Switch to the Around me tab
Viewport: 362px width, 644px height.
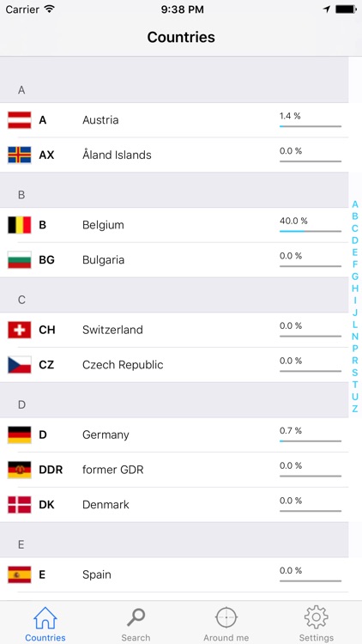(x=226, y=624)
